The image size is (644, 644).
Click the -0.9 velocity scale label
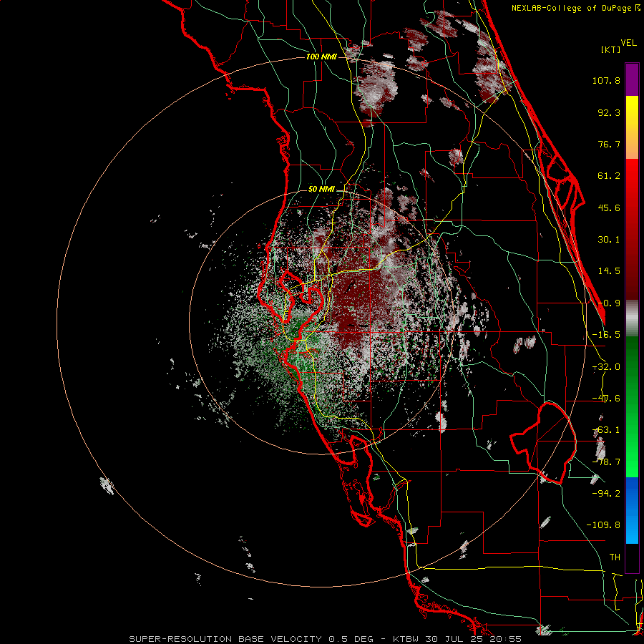coord(609,303)
